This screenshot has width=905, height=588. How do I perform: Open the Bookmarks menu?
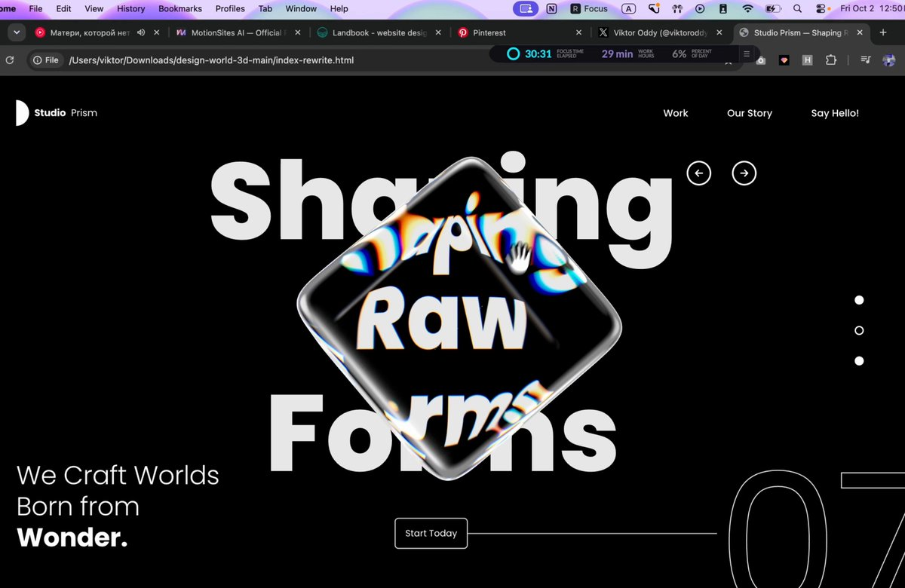[x=180, y=8]
